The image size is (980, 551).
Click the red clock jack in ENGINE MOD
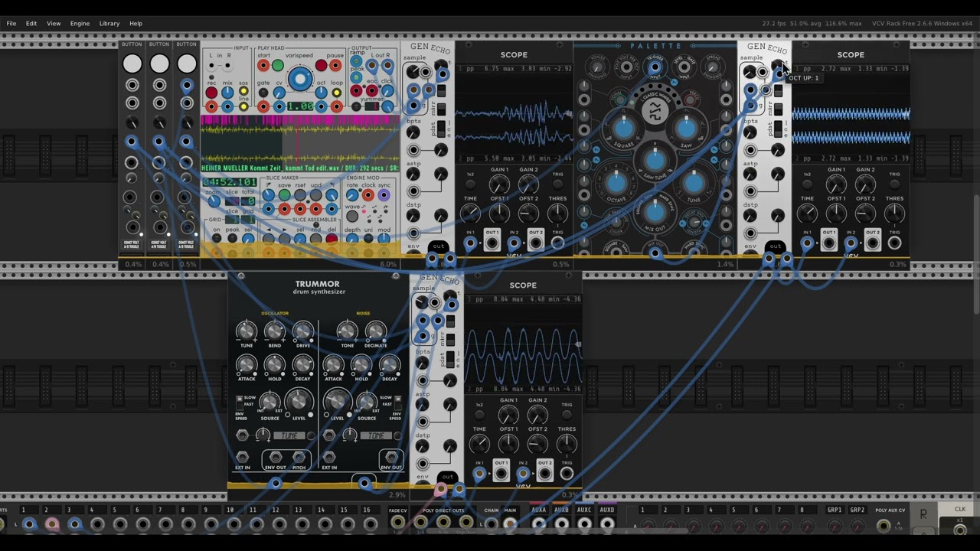pos(368,194)
